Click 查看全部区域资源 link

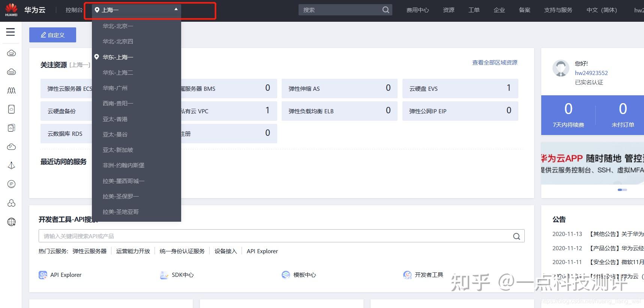[x=495, y=62]
